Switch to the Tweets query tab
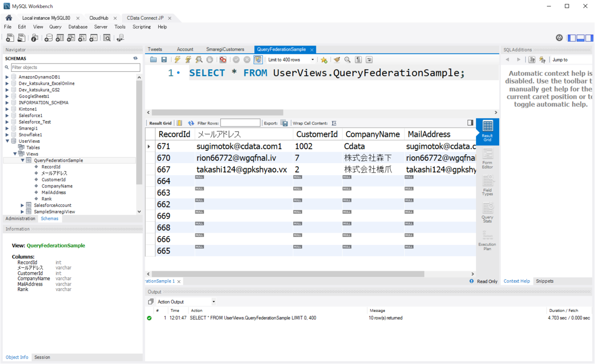Viewport: 595px width, 364px height. (155, 49)
